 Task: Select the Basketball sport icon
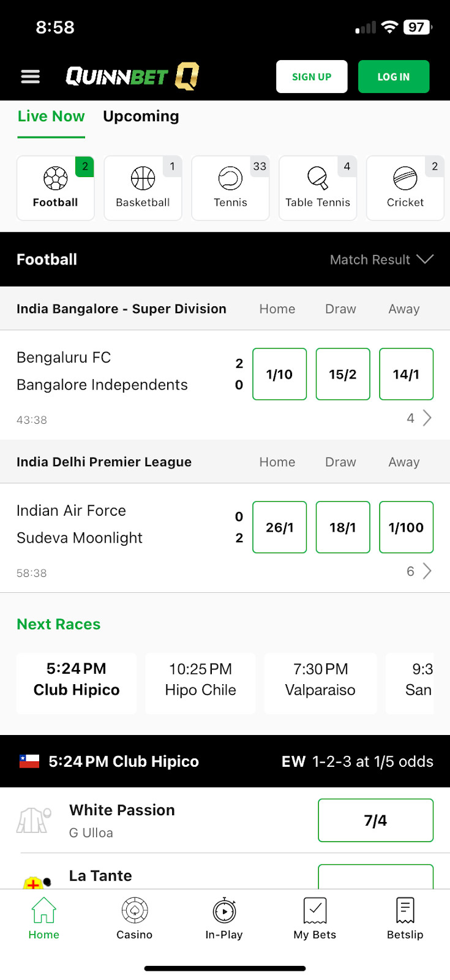click(x=143, y=187)
